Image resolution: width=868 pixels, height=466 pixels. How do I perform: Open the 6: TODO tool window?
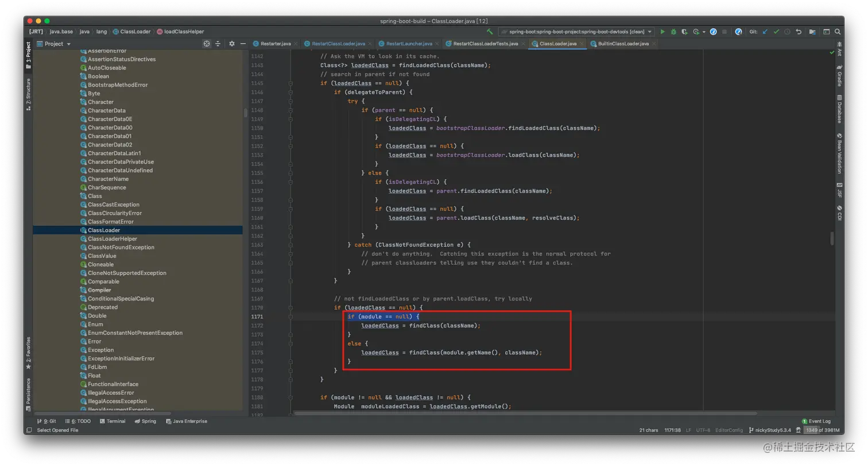coord(77,421)
